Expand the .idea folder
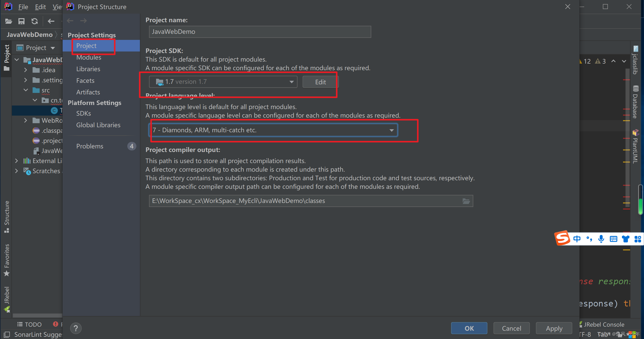644x339 pixels. (x=26, y=70)
